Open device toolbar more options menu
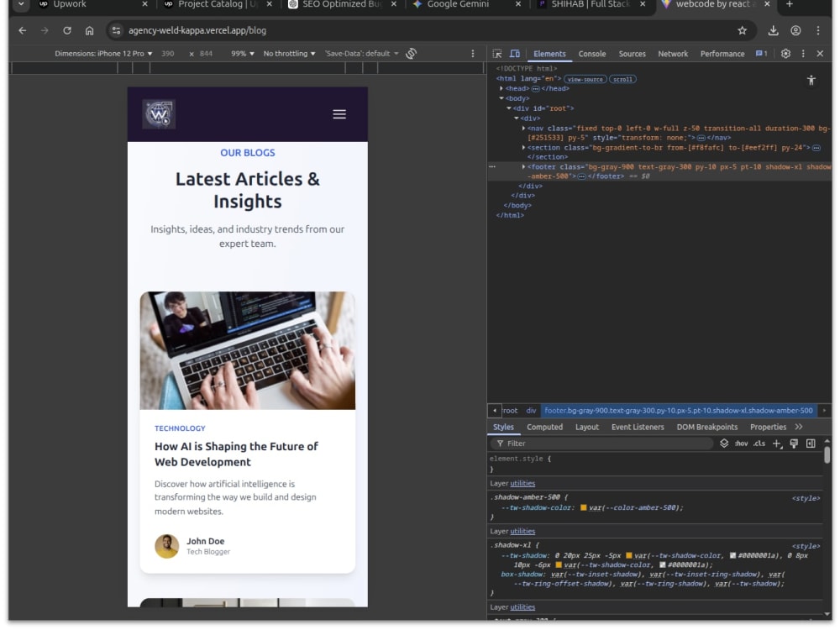Screen dimensions: 840x630 point(472,54)
